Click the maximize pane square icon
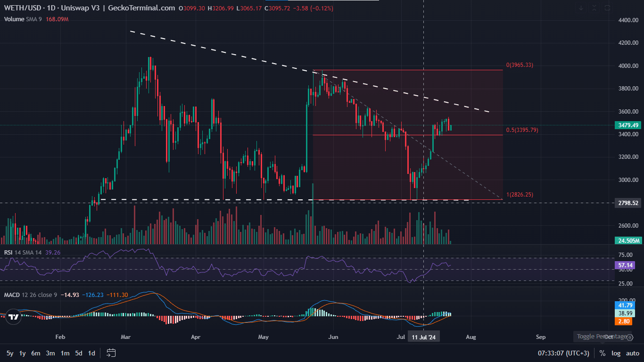This screenshot has width=644, height=362. [x=607, y=8]
